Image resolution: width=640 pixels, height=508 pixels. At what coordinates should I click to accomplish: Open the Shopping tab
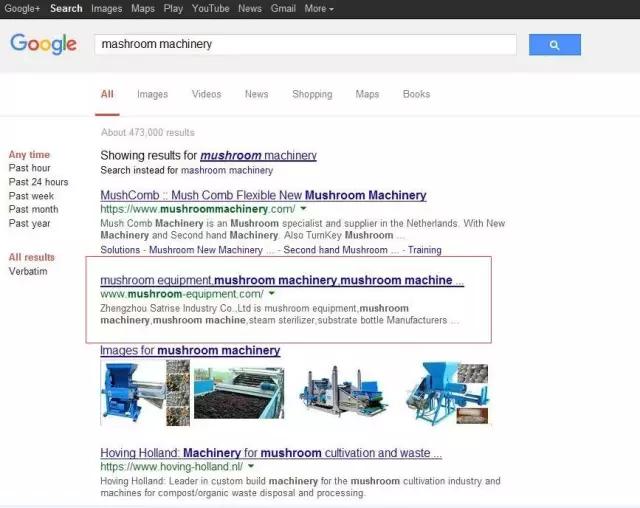[312, 94]
